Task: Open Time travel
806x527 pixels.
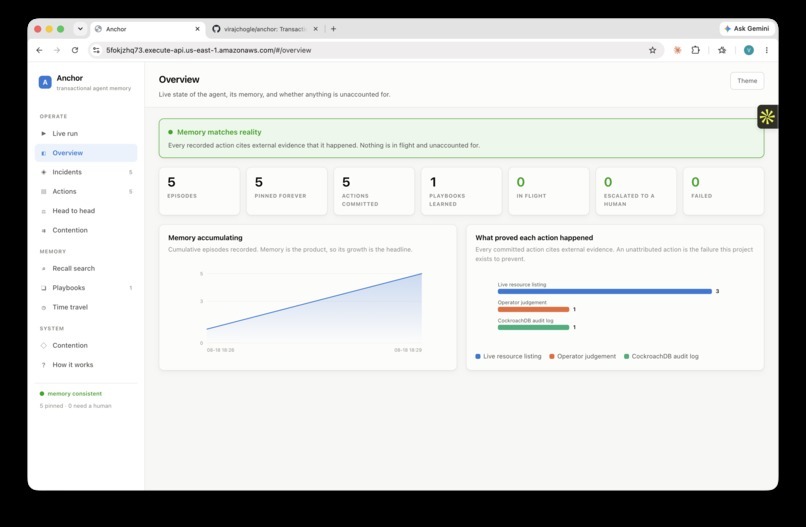Action: 85,307
